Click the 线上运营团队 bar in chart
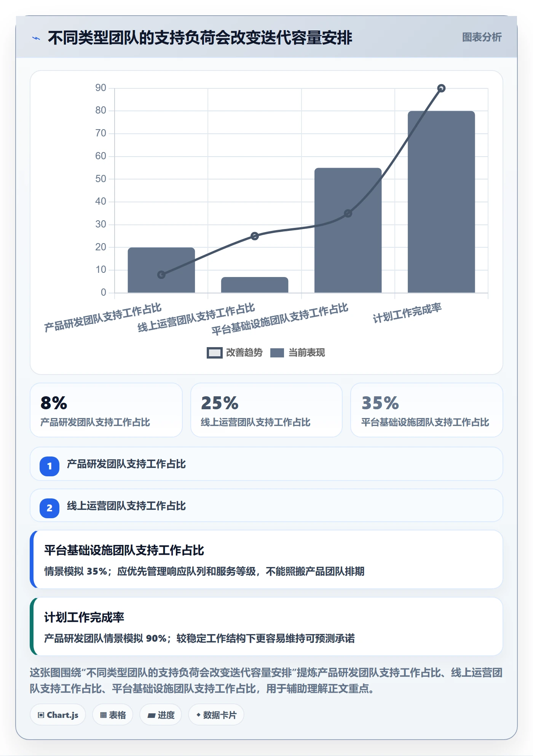Viewport: 533px width, 756px height. pos(255,285)
